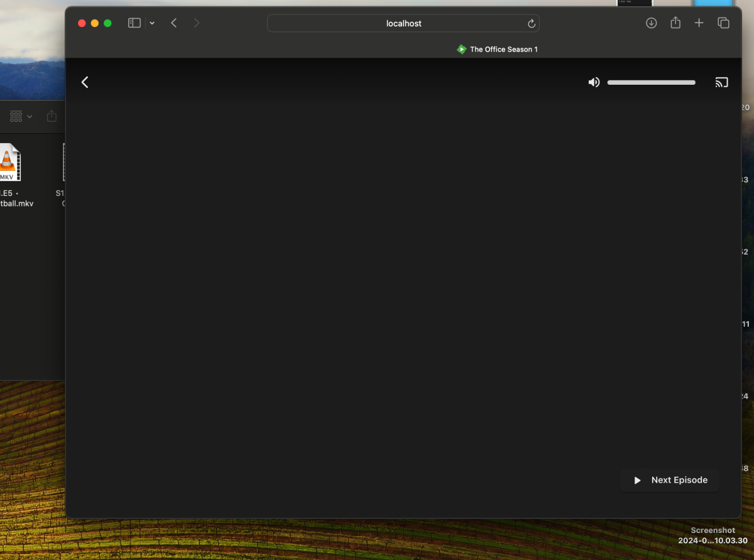Click the Finder grouping icon in the toolbar

(15, 116)
